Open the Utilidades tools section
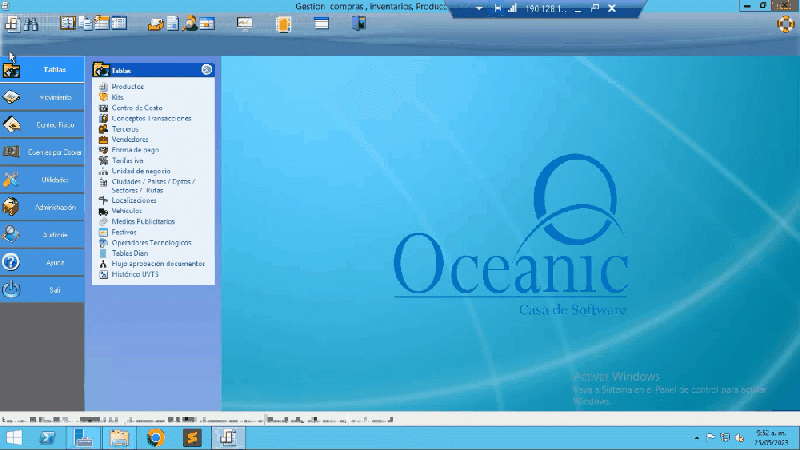 pyautogui.click(x=42, y=179)
